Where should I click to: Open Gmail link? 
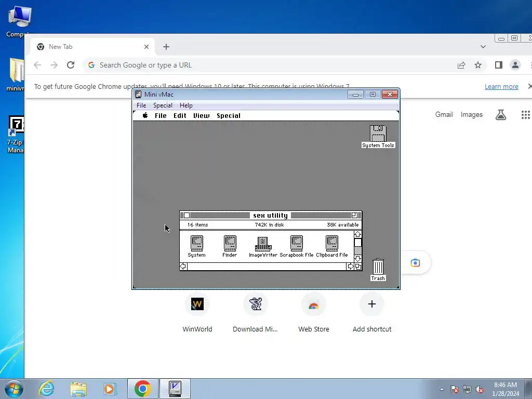click(444, 115)
